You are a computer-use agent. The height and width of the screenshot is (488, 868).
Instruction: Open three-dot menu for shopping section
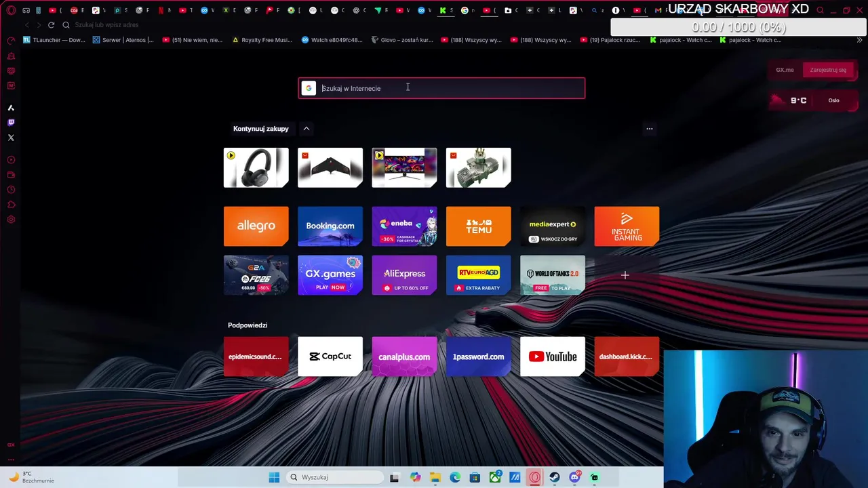649,129
